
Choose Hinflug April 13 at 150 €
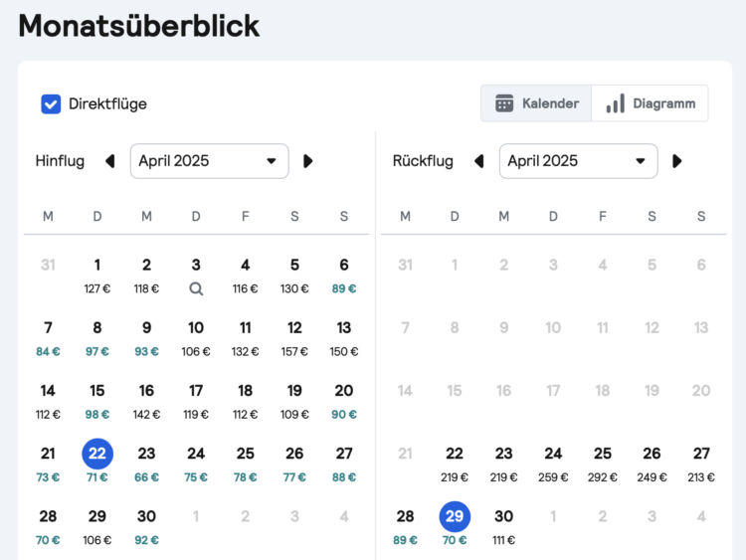coord(344,339)
